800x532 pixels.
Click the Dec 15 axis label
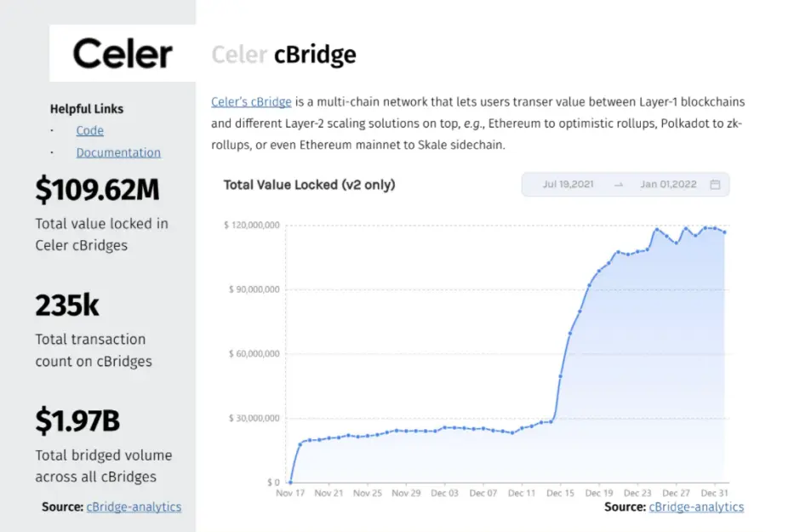pyautogui.click(x=560, y=493)
